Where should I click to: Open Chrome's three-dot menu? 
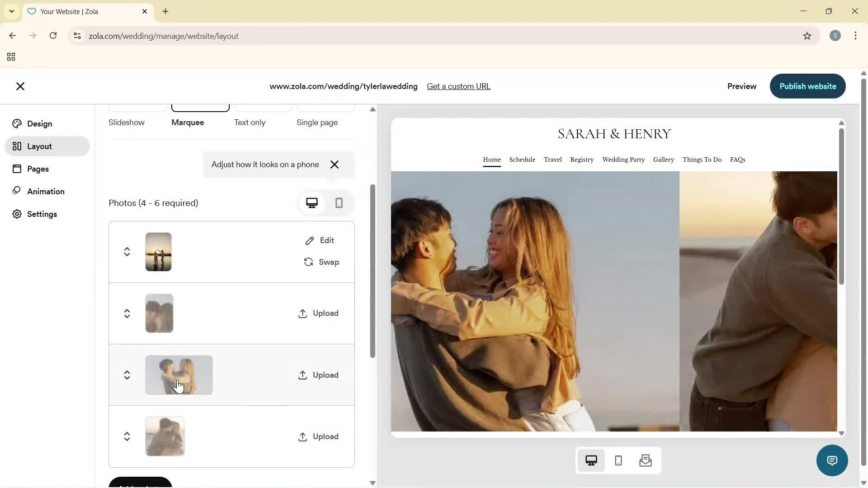click(856, 36)
